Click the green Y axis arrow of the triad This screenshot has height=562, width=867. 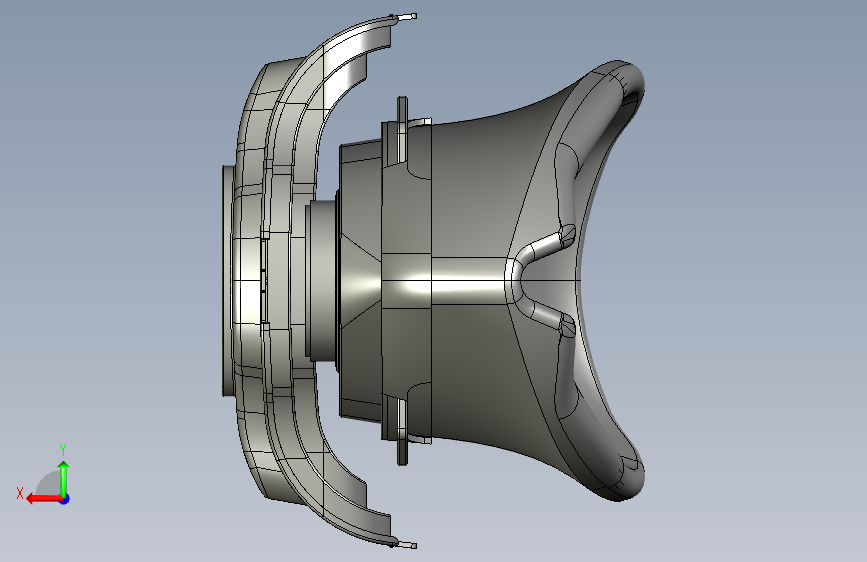(x=64, y=478)
